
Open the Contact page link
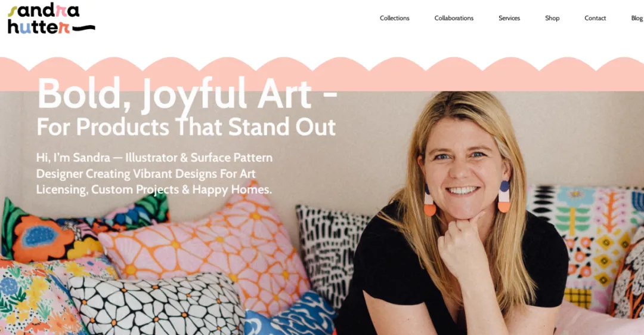(x=595, y=18)
